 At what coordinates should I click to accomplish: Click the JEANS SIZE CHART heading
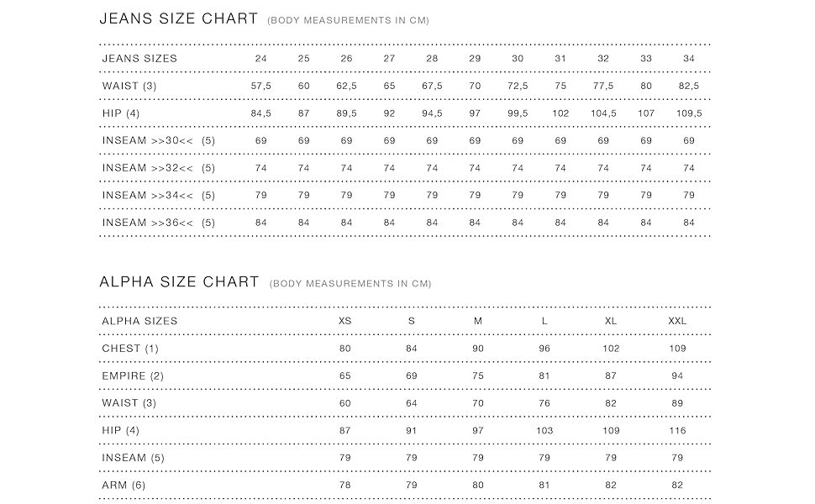coord(178,18)
